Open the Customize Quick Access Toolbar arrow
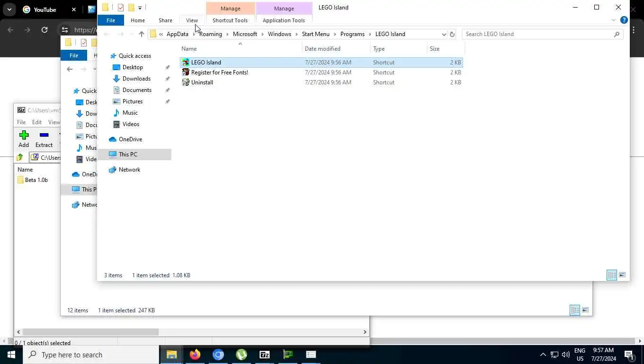The height and width of the screenshot is (364, 644). coord(140,8)
